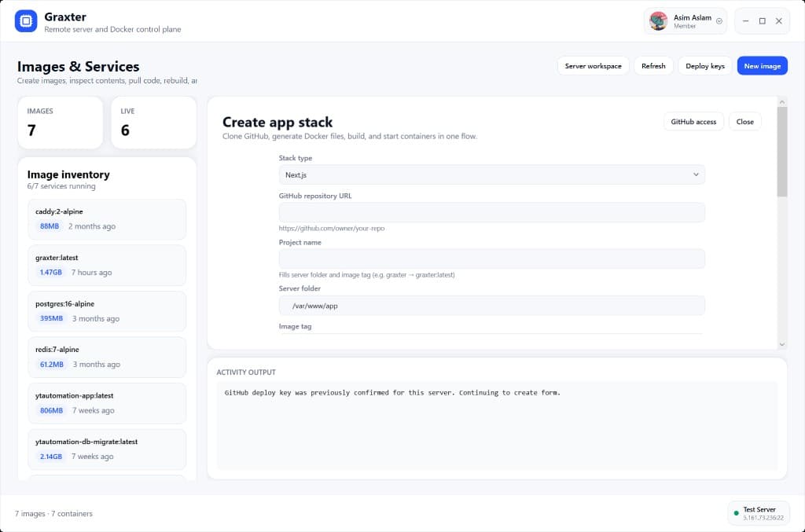The image size is (805, 532).
Task: Close the Graxter window
Action: click(779, 21)
